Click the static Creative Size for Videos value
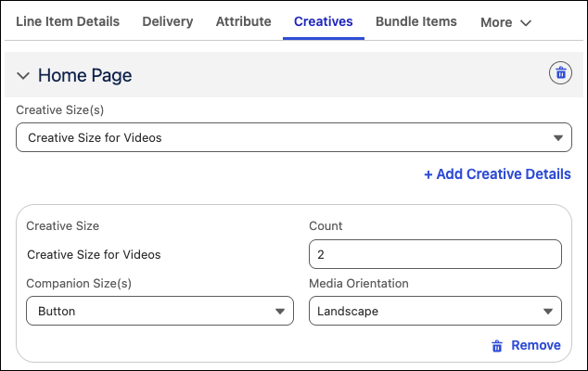588x371 pixels. click(x=94, y=255)
